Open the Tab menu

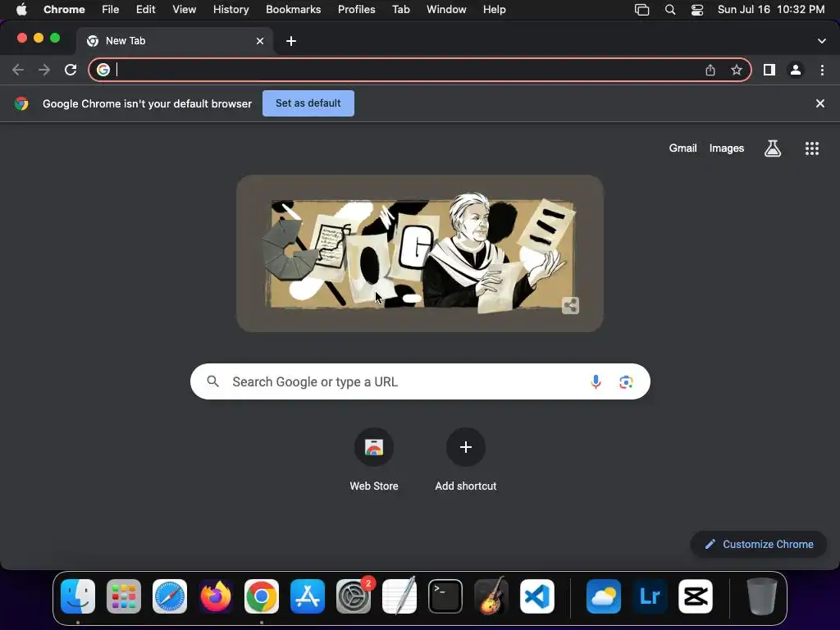click(x=400, y=9)
